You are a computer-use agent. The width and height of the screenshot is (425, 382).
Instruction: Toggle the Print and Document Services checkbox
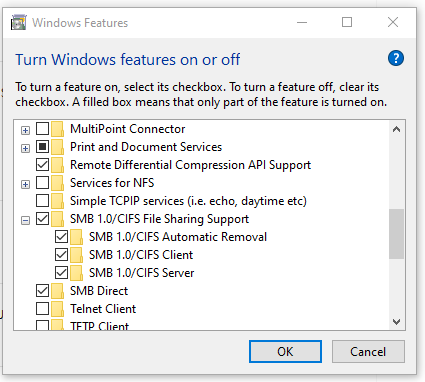point(42,147)
